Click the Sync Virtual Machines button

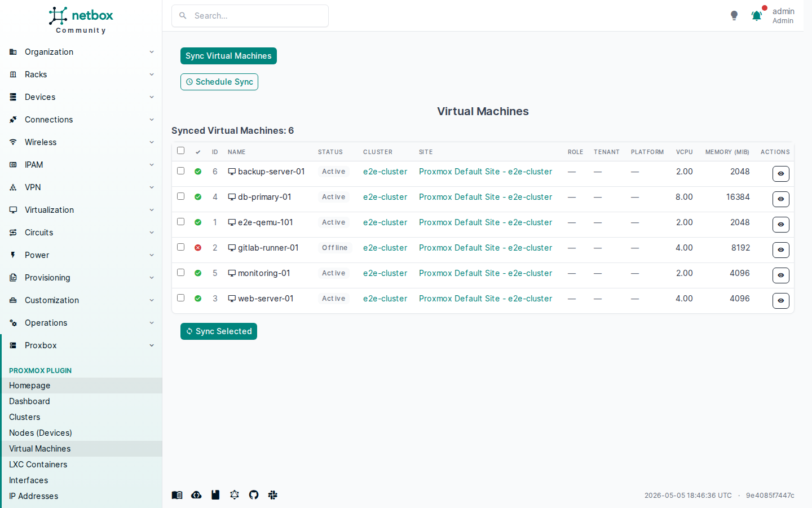coord(228,56)
